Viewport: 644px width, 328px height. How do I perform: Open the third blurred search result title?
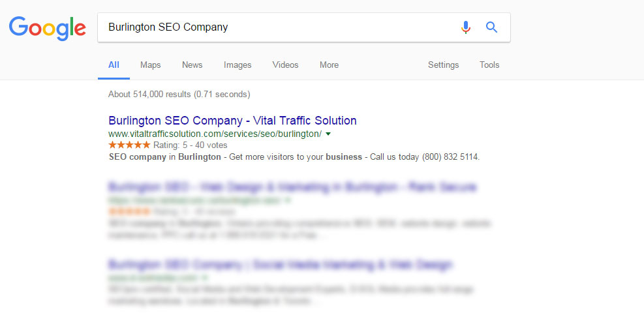[280, 265]
